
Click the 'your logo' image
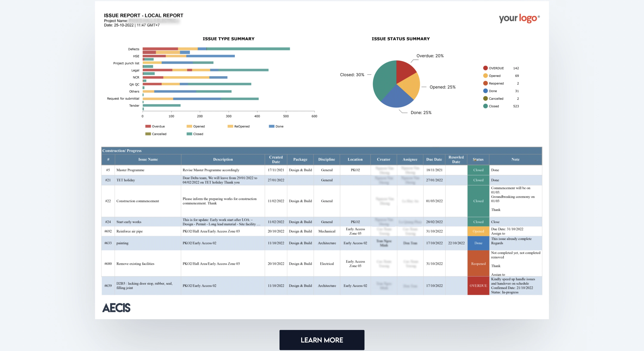519,18
